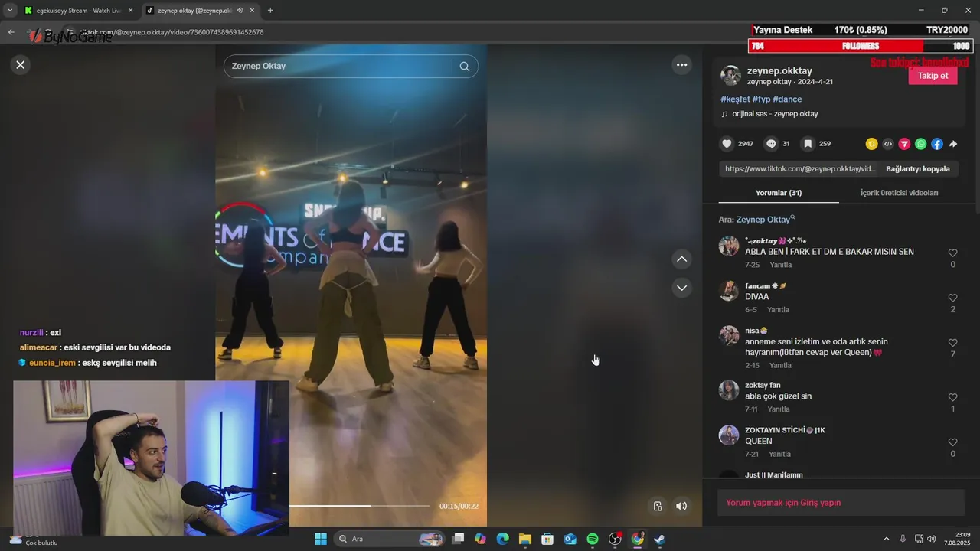Mute the video with speaker icon

pos(681,506)
